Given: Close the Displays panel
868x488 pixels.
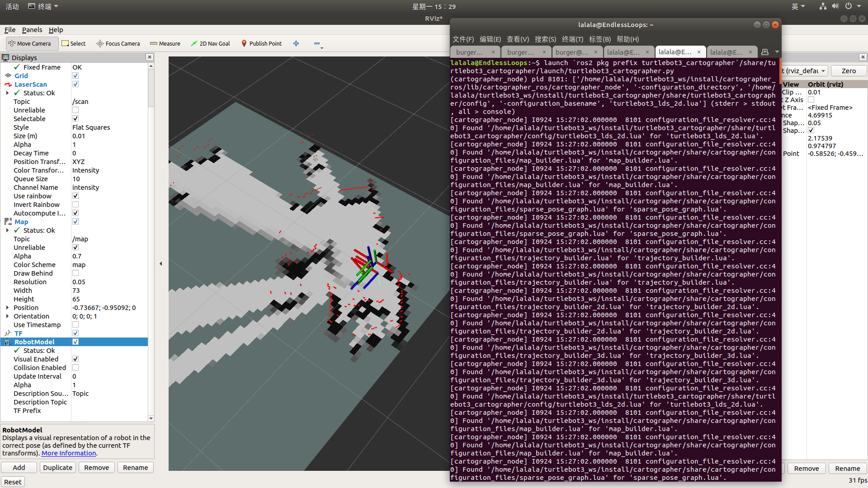Looking at the screenshot, I should (x=150, y=57).
